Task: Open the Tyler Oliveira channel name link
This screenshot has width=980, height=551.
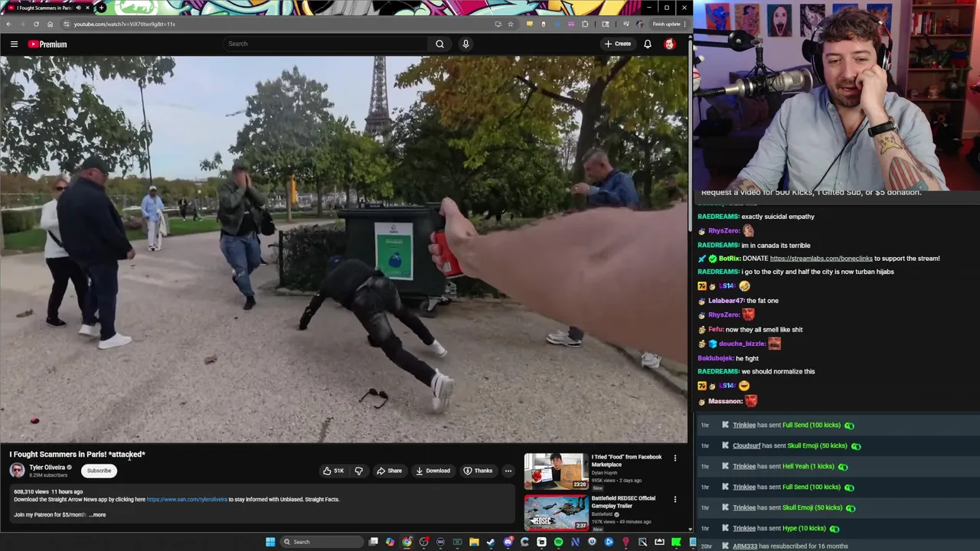Action: (47, 467)
